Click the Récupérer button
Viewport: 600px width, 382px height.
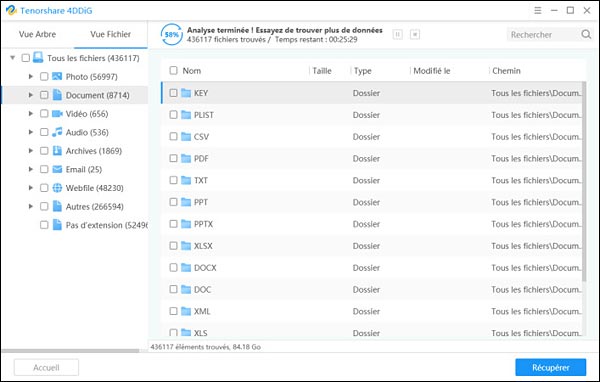[551, 367]
